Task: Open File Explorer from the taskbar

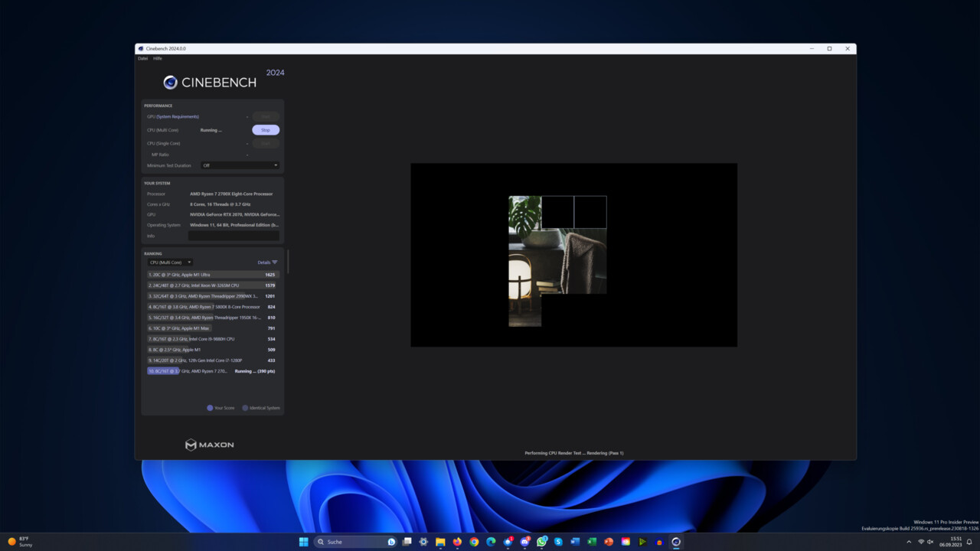Action: coord(440,542)
